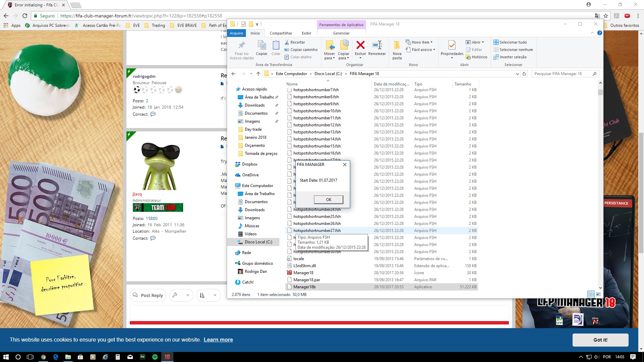
Task: Switch to large thumbnails view icon
Action: (x=598, y=294)
